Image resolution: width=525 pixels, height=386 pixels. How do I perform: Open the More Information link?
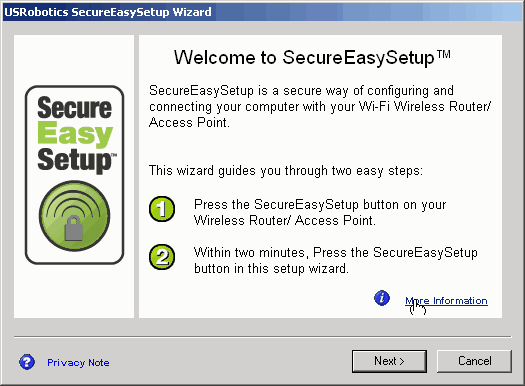click(x=446, y=301)
